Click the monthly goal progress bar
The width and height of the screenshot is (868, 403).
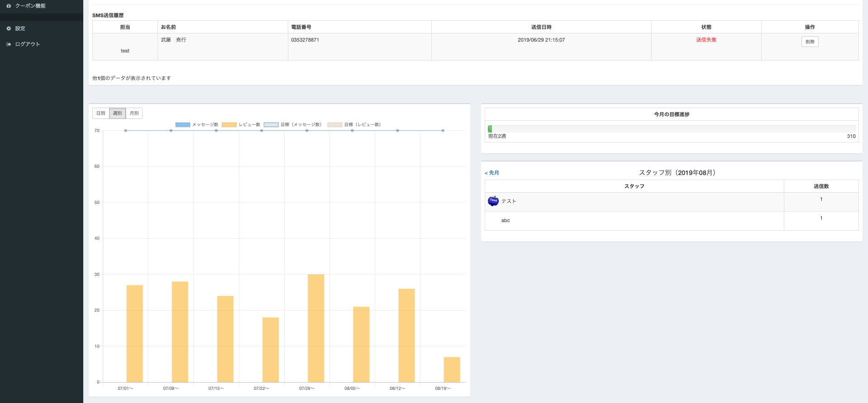(x=672, y=129)
